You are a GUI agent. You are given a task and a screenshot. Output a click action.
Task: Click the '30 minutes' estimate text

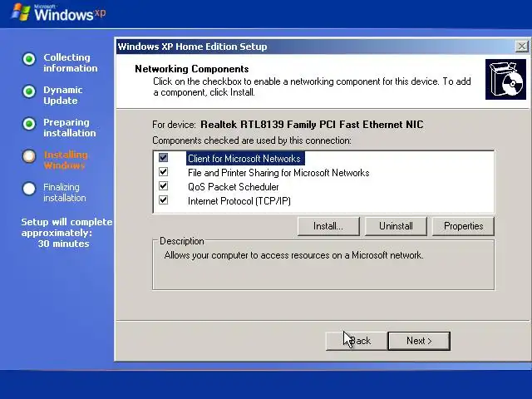point(63,244)
